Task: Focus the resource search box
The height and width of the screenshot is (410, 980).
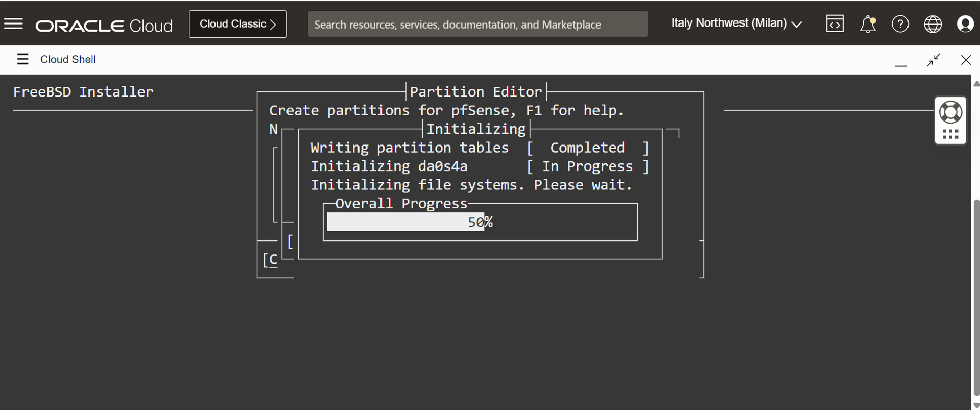Action: pos(477,24)
